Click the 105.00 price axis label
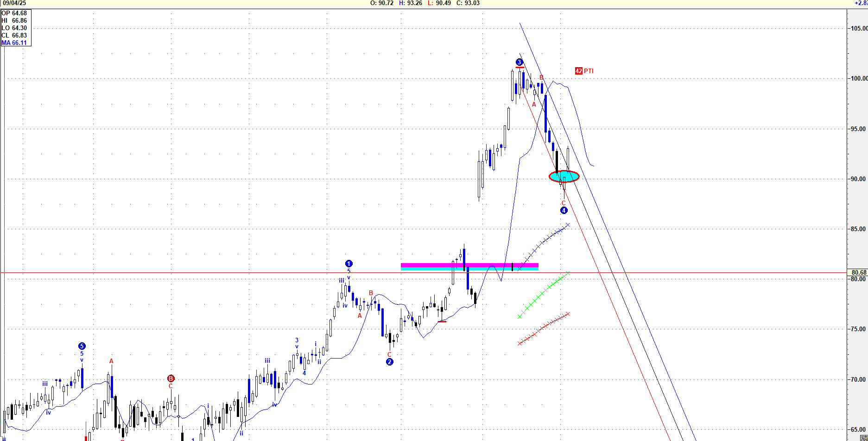The height and width of the screenshot is (441, 868). 858,28
